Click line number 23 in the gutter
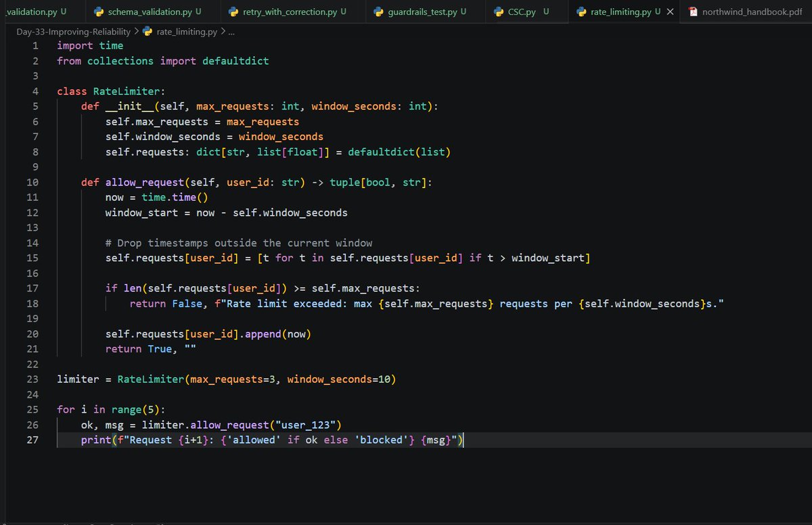 32,379
